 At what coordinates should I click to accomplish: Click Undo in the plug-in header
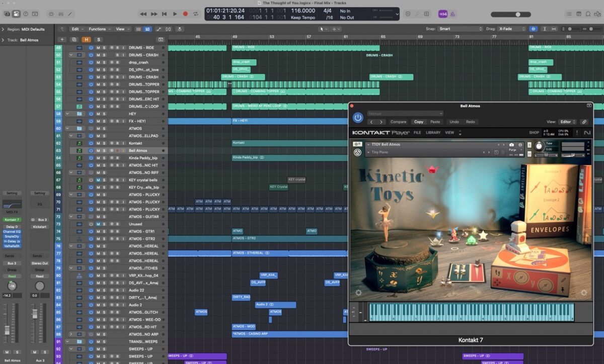tap(454, 122)
